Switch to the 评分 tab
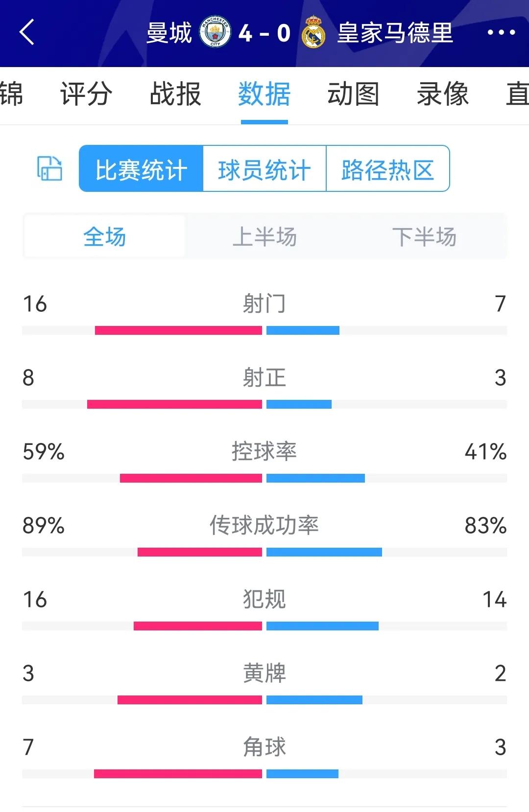 [86, 94]
